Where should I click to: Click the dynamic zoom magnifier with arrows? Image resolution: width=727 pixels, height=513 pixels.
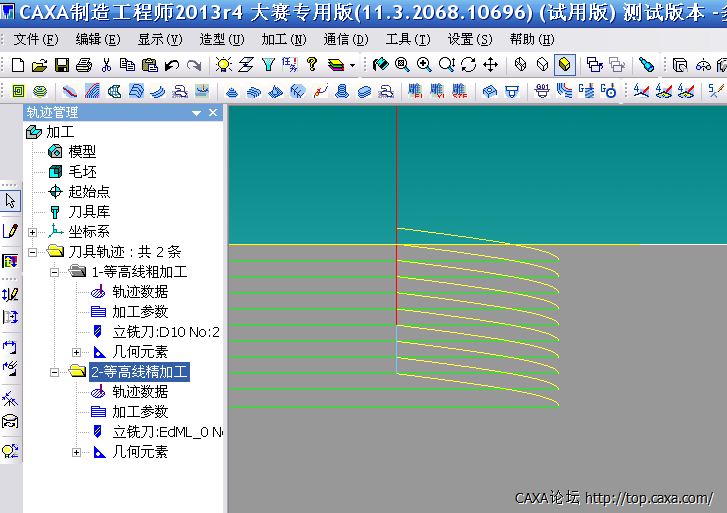(446, 64)
